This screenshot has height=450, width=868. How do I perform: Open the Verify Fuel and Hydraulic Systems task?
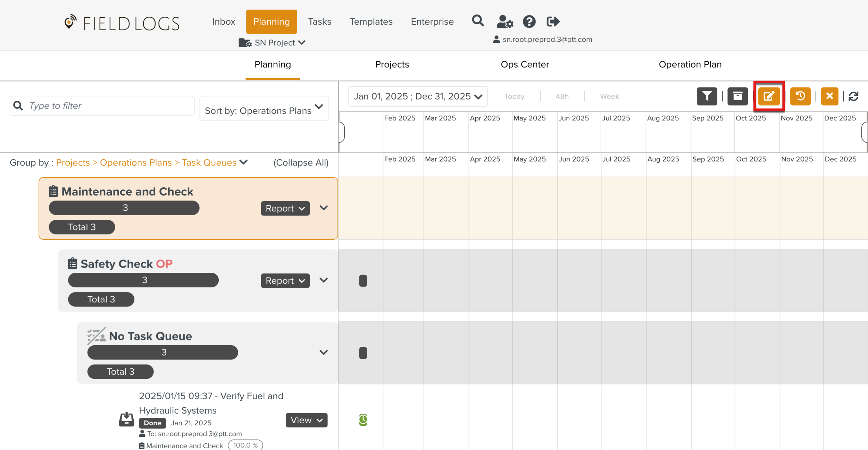tap(211, 403)
